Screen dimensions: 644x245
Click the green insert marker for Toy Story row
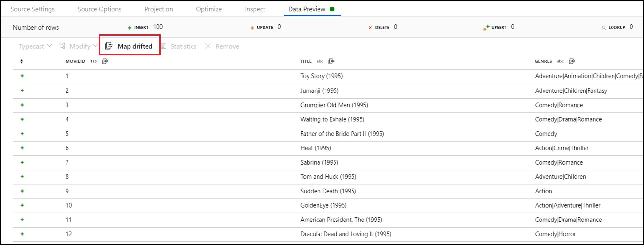click(22, 76)
